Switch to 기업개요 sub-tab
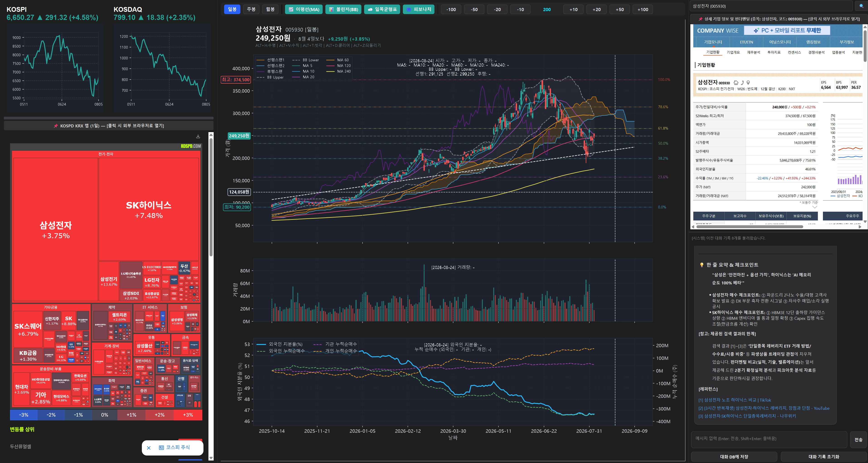 (733, 53)
